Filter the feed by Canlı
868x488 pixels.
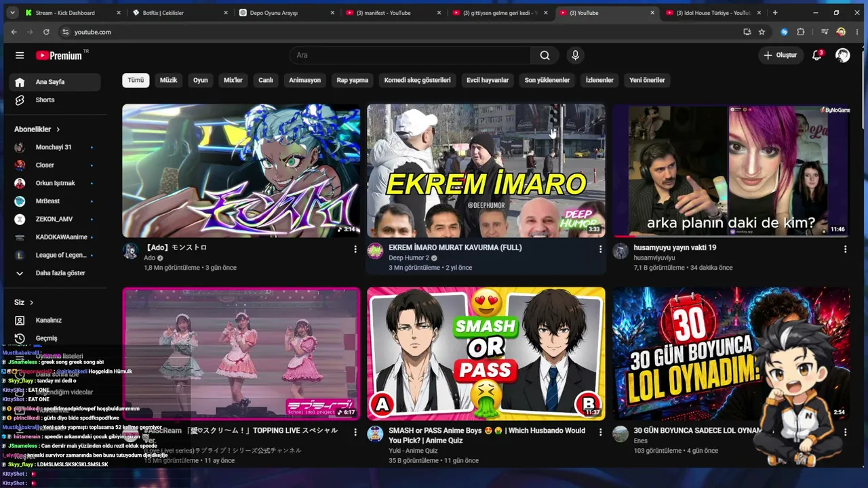point(266,80)
